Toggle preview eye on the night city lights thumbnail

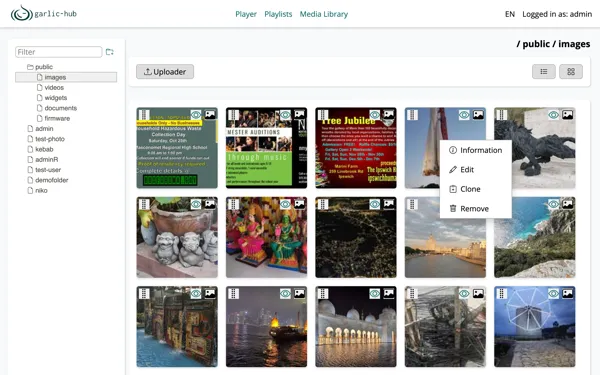pos(375,204)
